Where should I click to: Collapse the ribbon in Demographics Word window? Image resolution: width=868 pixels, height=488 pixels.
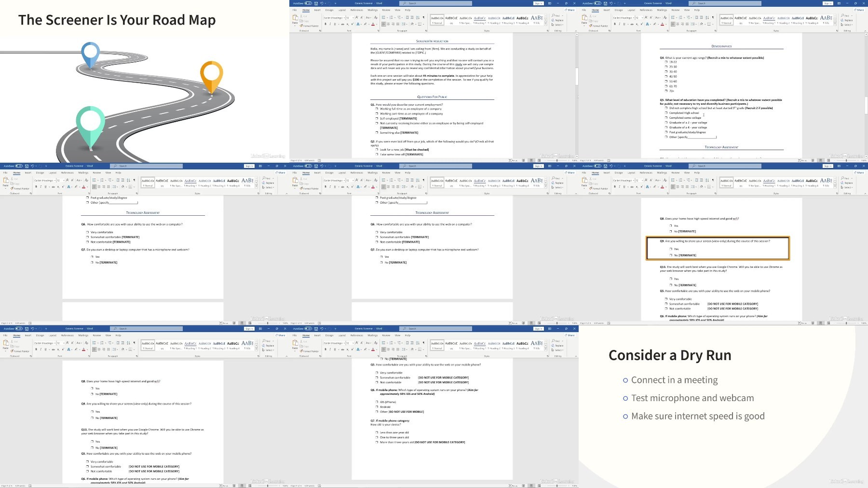pos(865,30)
